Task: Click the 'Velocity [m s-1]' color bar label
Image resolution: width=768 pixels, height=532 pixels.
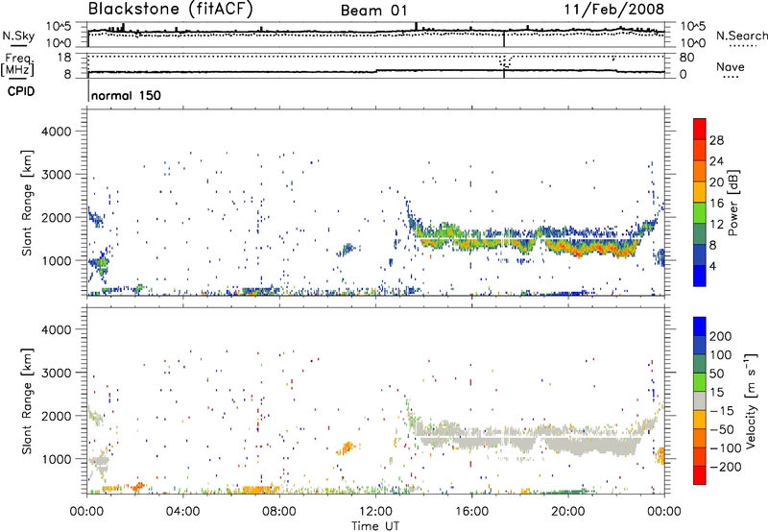Action: [751, 400]
